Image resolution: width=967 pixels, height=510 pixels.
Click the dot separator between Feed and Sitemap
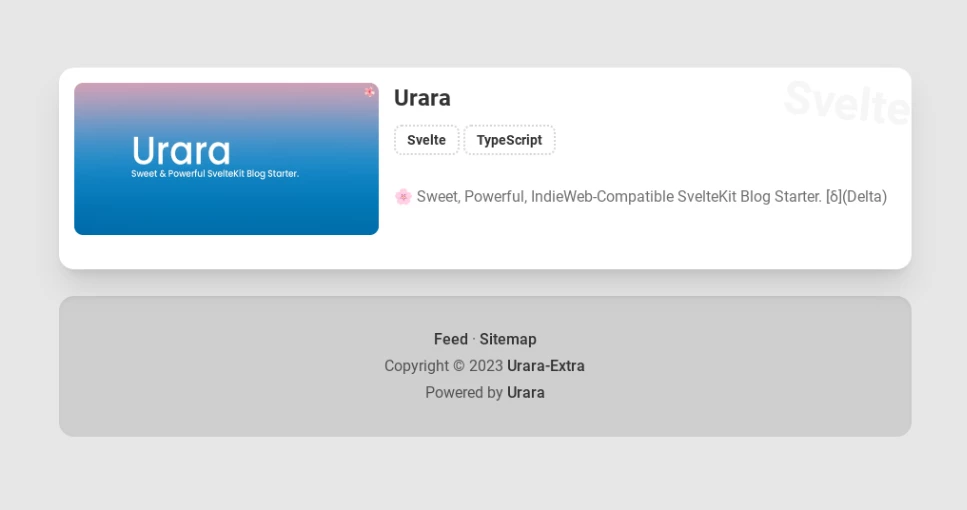(x=474, y=340)
